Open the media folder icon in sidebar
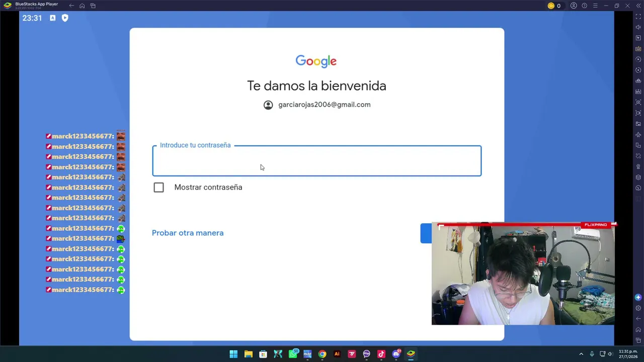644x362 pixels. 638,124
